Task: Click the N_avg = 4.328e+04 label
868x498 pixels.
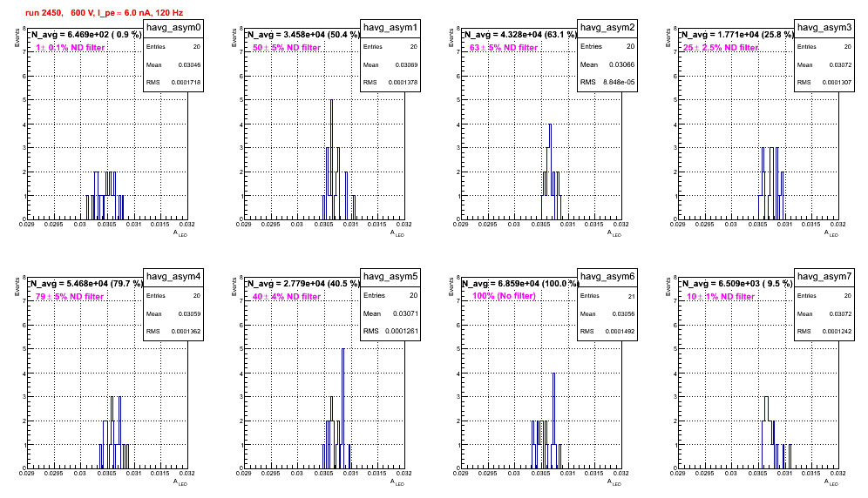Action: pyautogui.click(x=520, y=35)
